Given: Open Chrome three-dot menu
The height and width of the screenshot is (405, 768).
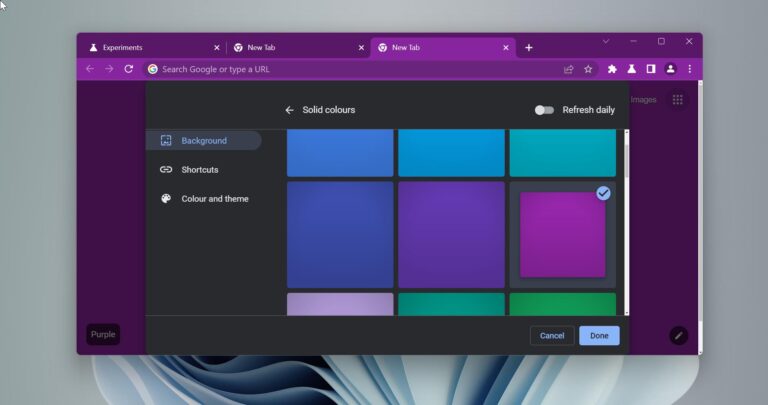Looking at the screenshot, I should [690, 69].
